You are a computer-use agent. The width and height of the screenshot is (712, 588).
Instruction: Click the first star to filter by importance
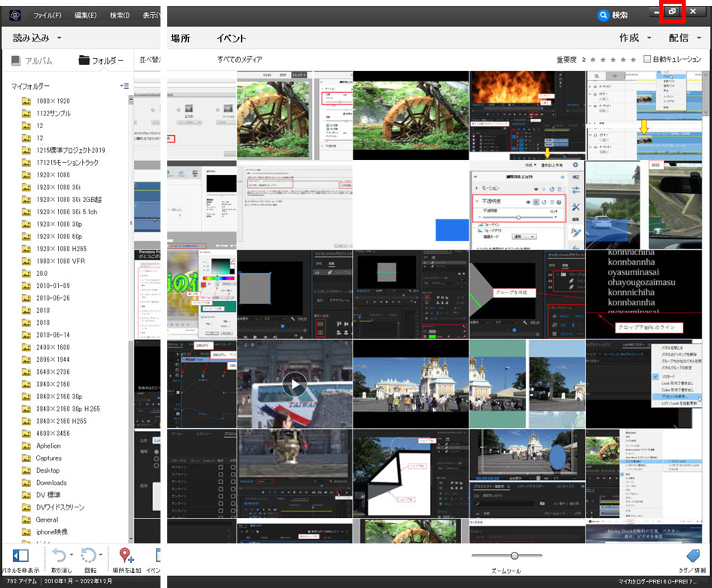coord(594,59)
